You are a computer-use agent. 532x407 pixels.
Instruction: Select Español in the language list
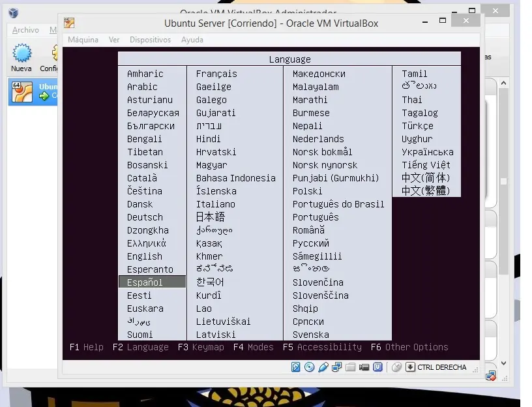[153, 282]
